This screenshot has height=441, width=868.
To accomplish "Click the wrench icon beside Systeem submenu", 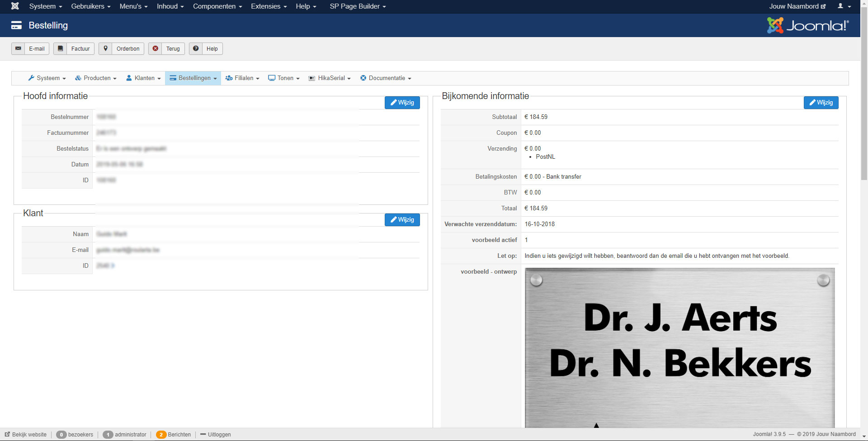I will [31, 78].
